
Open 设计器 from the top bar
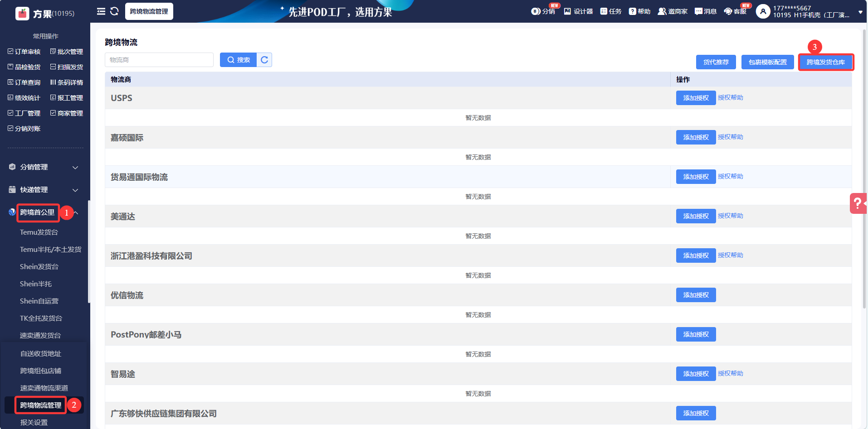point(578,11)
